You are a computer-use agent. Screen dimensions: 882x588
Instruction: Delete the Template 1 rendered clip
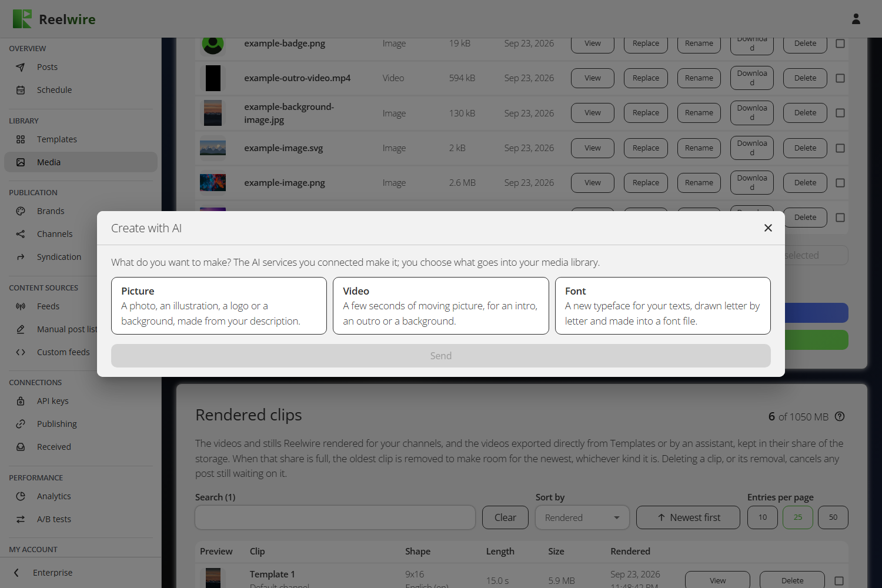point(792,580)
